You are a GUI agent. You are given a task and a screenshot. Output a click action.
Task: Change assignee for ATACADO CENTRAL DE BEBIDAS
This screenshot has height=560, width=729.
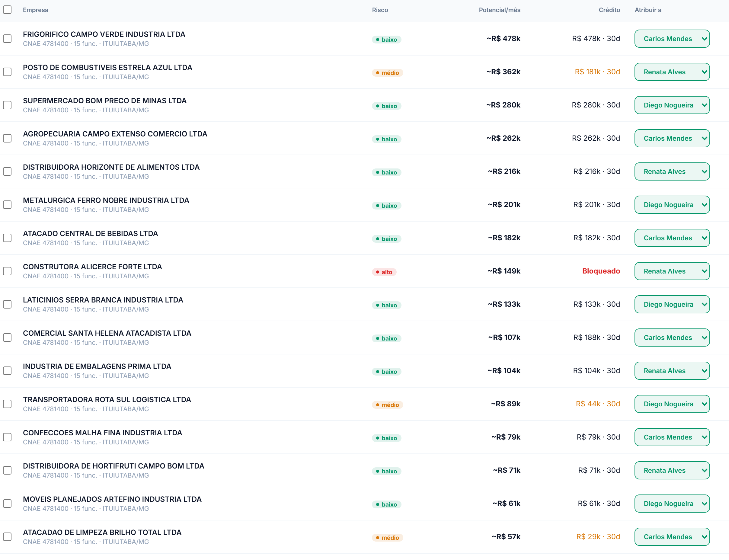pyautogui.click(x=672, y=238)
